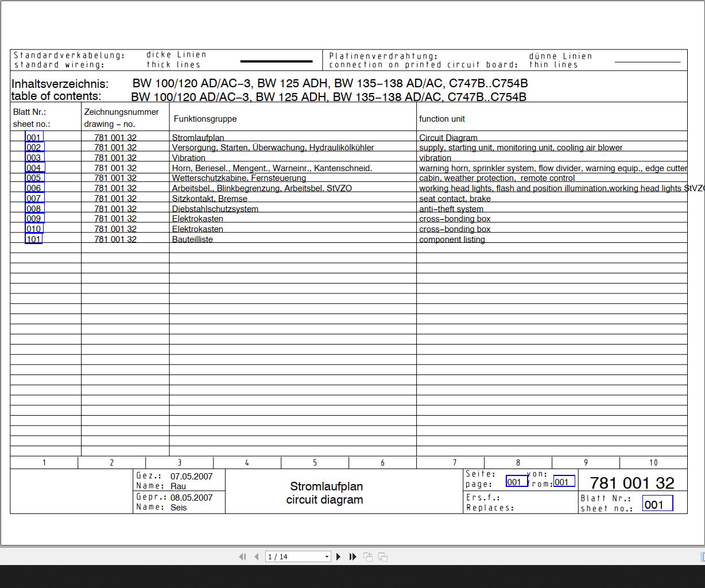Open sheet link 005 Wetterschutzkabine
705x588 pixels.
tap(34, 177)
